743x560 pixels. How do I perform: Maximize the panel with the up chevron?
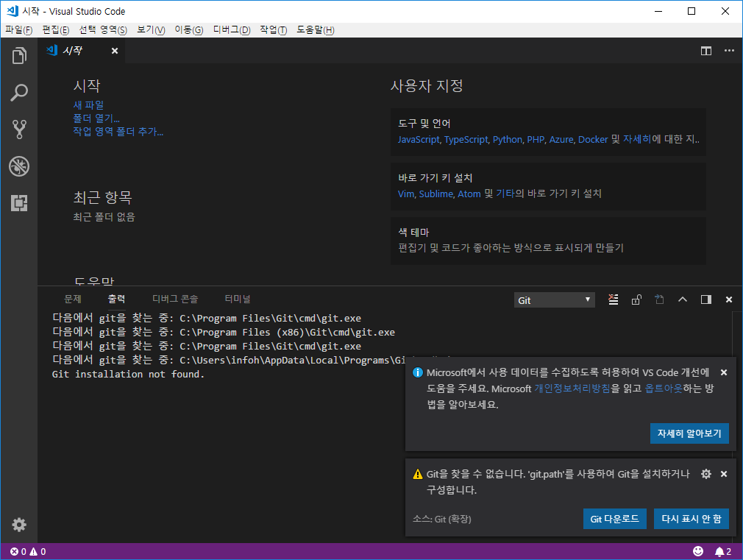pyautogui.click(x=683, y=300)
